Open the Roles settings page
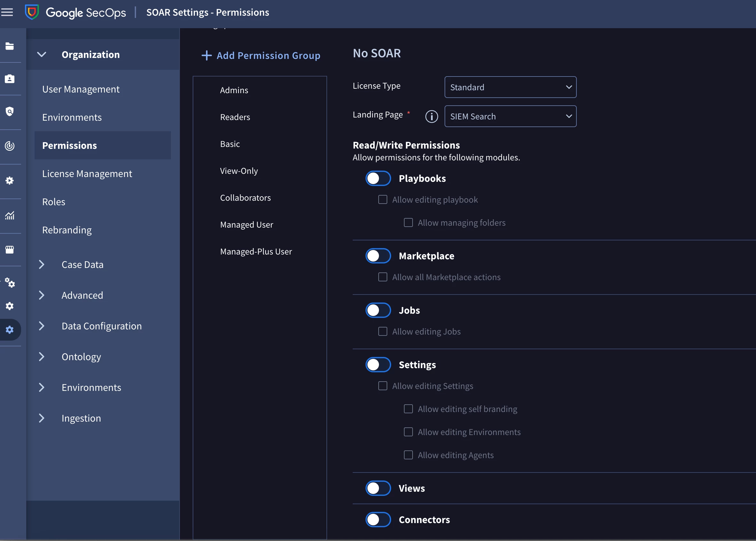The height and width of the screenshot is (541, 756). coord(102,202)
